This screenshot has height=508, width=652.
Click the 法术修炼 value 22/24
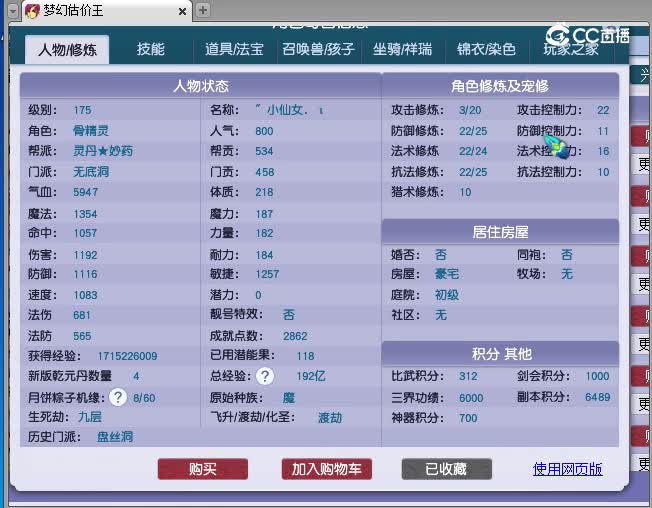click(x=473, y=151)
